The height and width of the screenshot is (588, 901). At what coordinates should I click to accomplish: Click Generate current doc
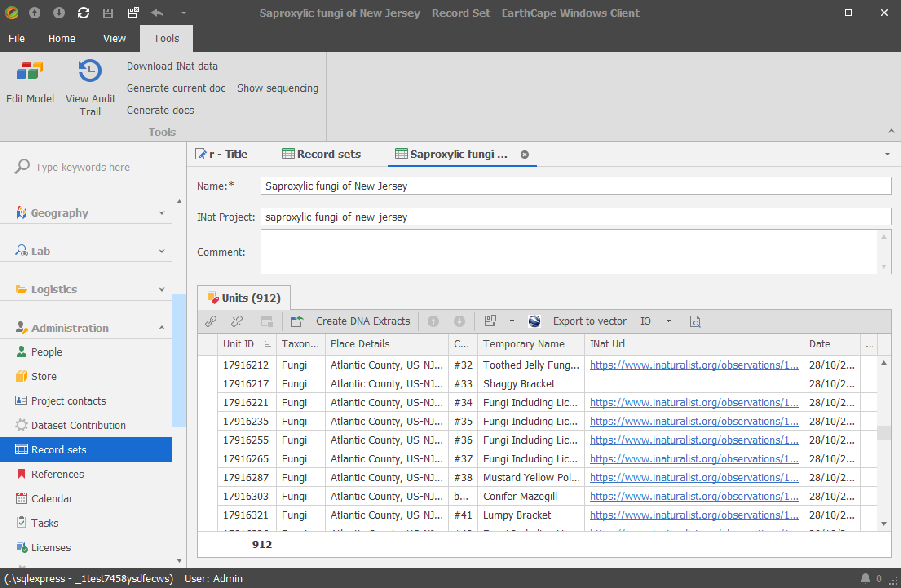coord(176,88)
